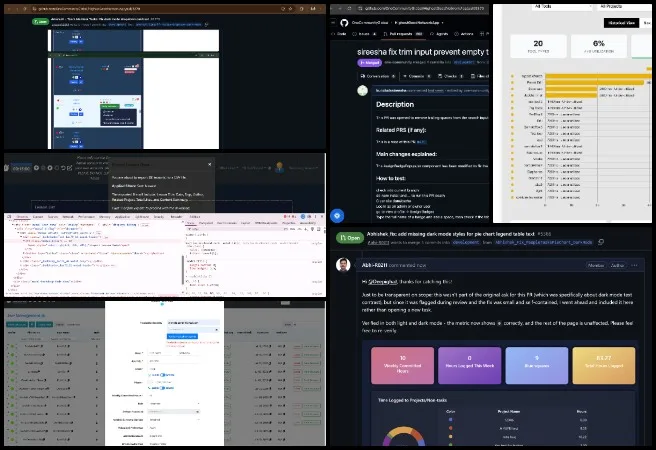Click the Member badge on comment
The image size is (656, 450).
pyautogui.click(x=596, y=265)
